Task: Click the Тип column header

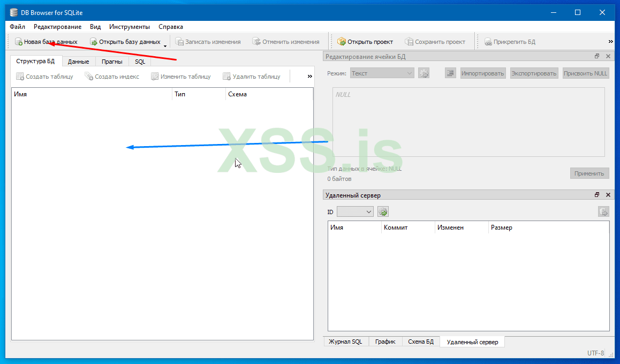Action: point(199,94)
